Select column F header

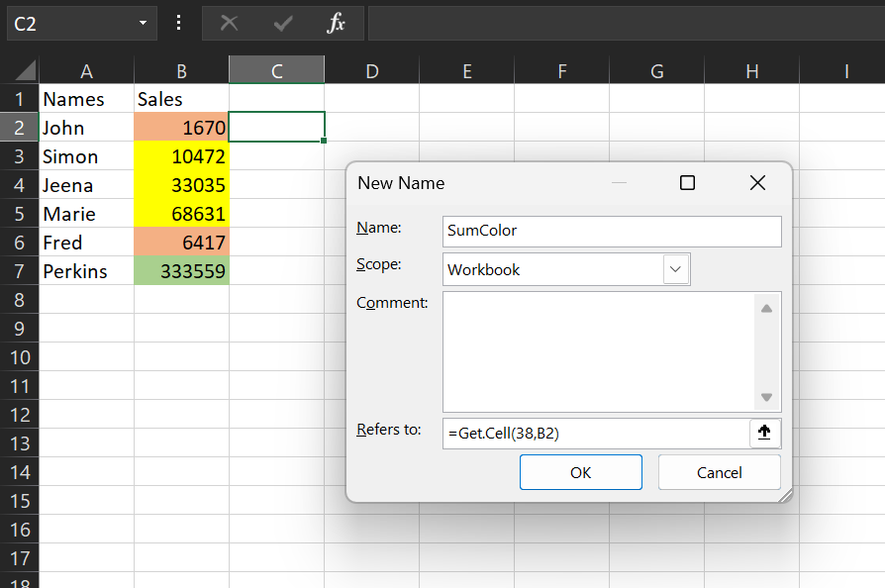click(561, 70)
